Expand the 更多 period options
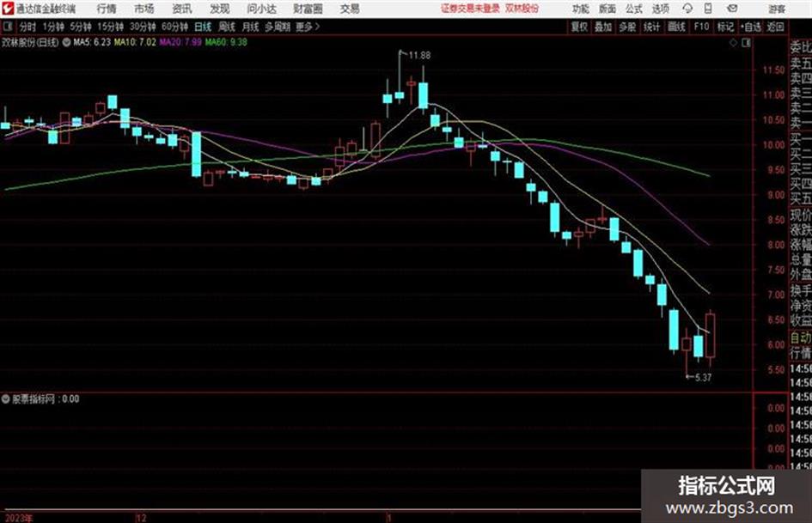Screen dimensions: 812x523 308,27
